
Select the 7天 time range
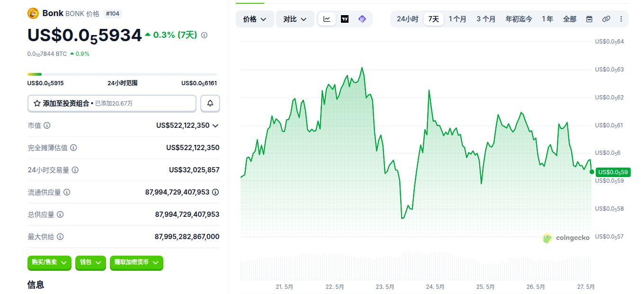(434, 19)
